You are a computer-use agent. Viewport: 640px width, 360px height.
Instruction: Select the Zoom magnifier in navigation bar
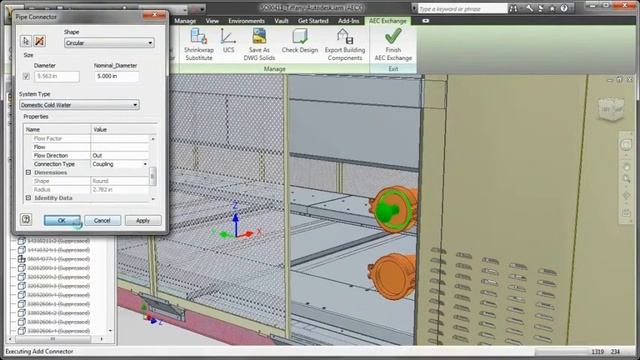click(626, 179)
